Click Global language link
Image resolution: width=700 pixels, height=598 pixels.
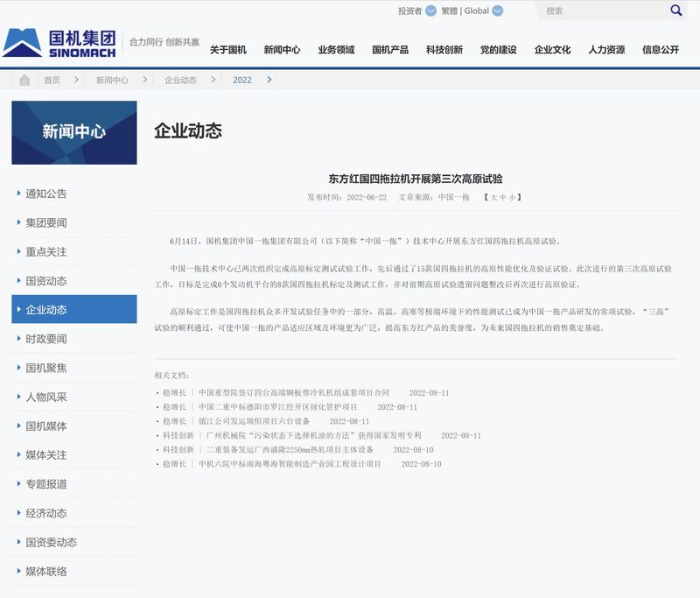[476, 11]
